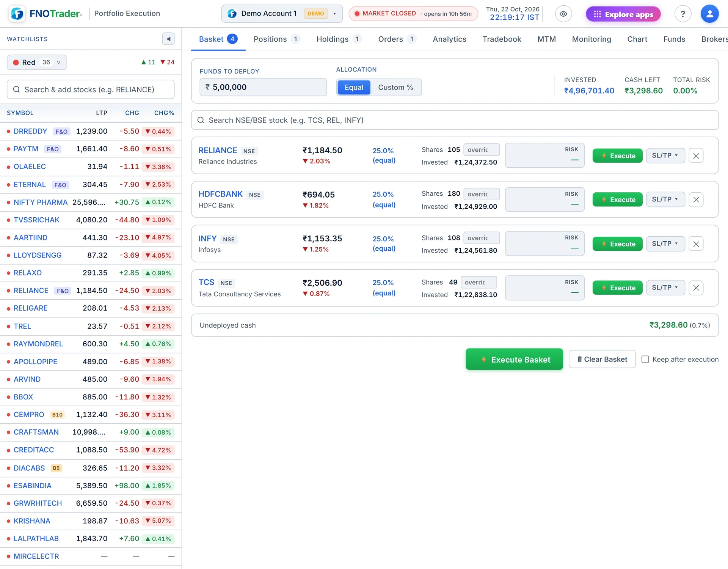Click the DIACABS B5 badge

click(56, 468)
